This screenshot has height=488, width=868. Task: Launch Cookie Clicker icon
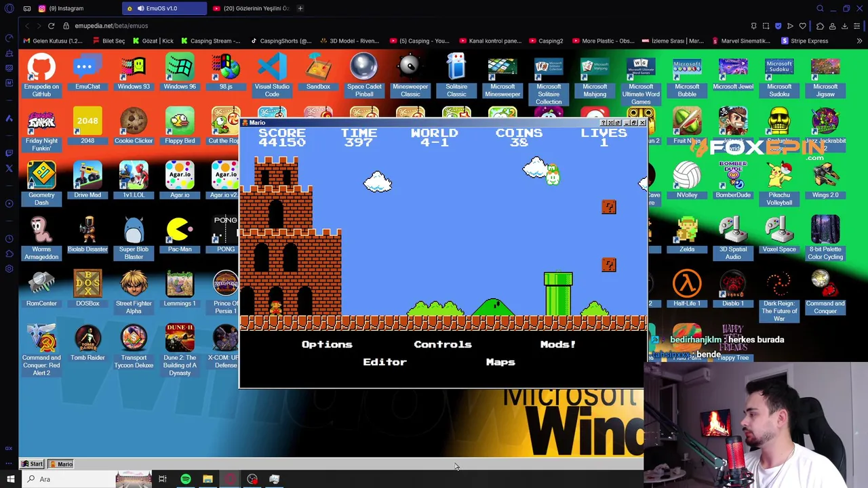coord(134,125)
